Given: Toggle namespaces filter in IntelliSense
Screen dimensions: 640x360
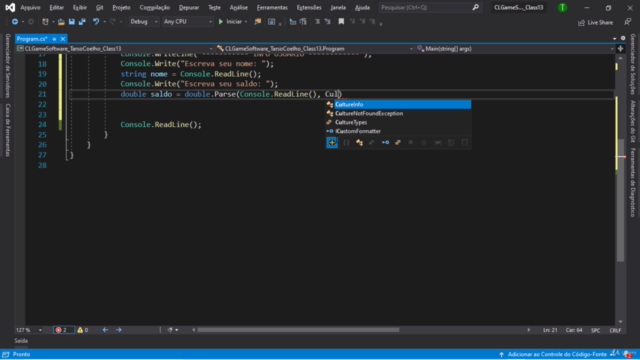Looking at the screenshot, I should pyautogui.click(x=346, y=142).
